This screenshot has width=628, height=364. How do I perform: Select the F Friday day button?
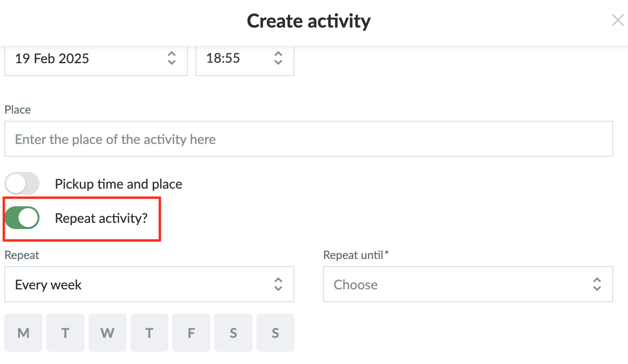pos(191,333)
